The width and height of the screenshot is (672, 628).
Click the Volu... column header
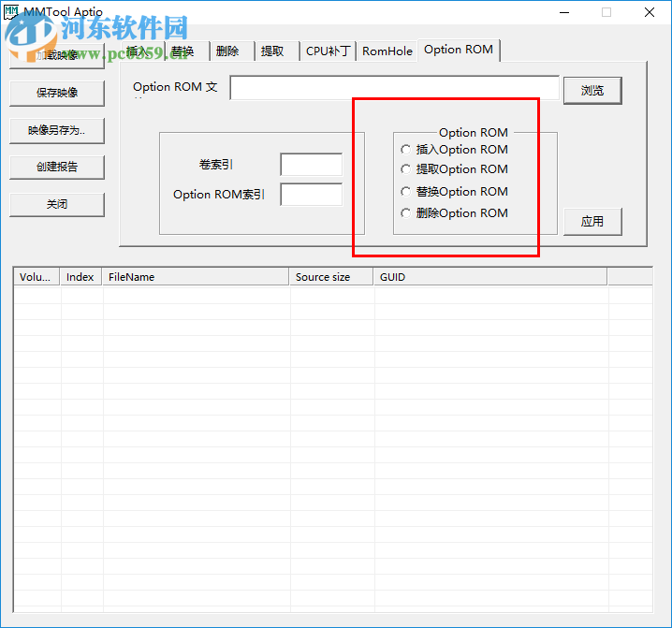(x=37, y=277)
